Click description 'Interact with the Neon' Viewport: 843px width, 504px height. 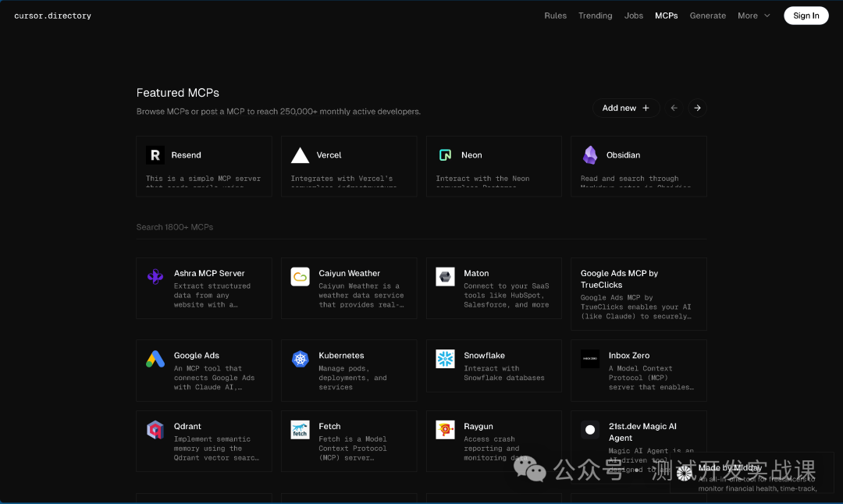click(x=483, y=179)
